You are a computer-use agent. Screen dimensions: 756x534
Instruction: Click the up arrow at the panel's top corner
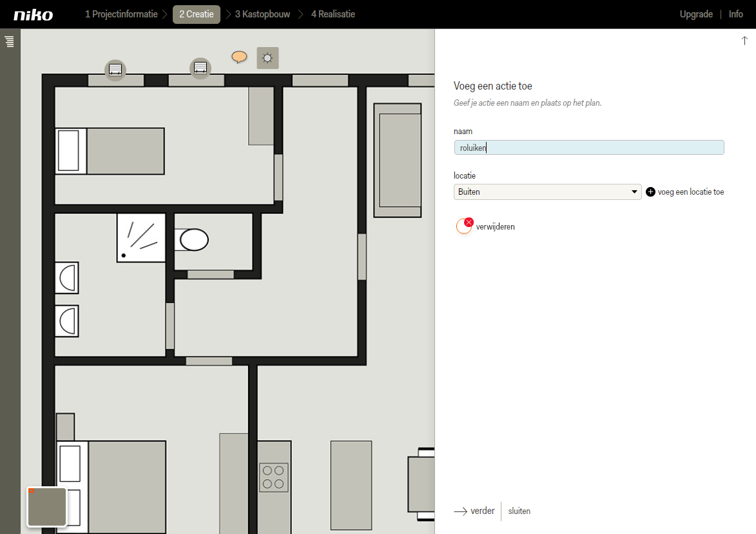[744, 41]
